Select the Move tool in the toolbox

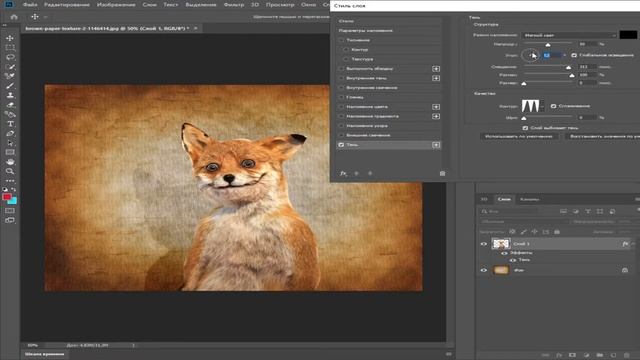click(x=10, y=38)
